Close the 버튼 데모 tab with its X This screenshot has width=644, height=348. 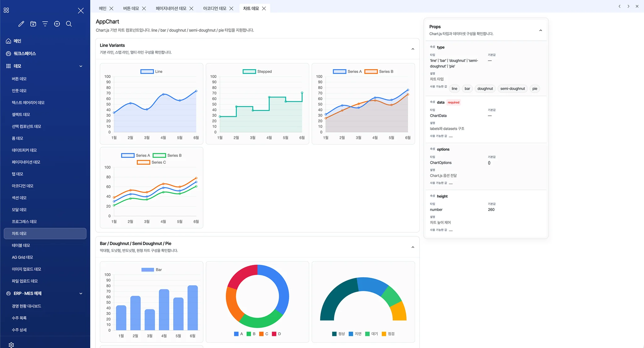144,8
